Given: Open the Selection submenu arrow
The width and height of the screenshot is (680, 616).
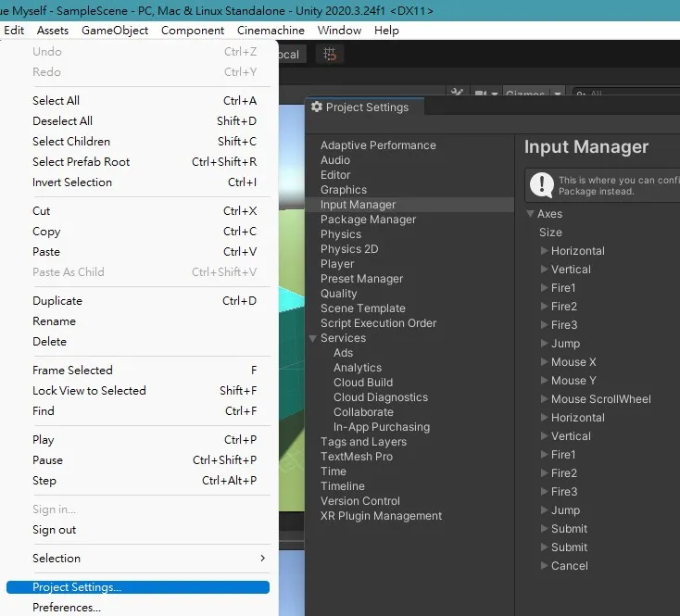Looking at the screenshot, I should pyautogui.click(x=262, y=558).
